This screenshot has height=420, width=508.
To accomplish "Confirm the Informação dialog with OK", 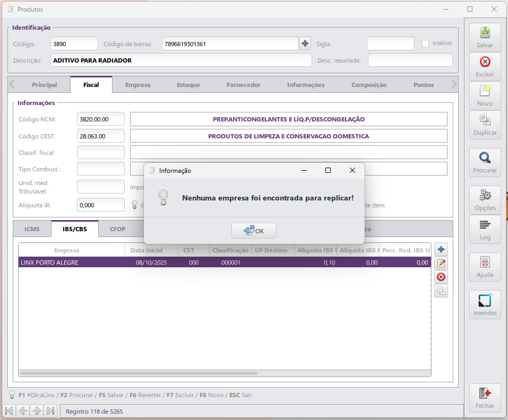I will [254, 231].
